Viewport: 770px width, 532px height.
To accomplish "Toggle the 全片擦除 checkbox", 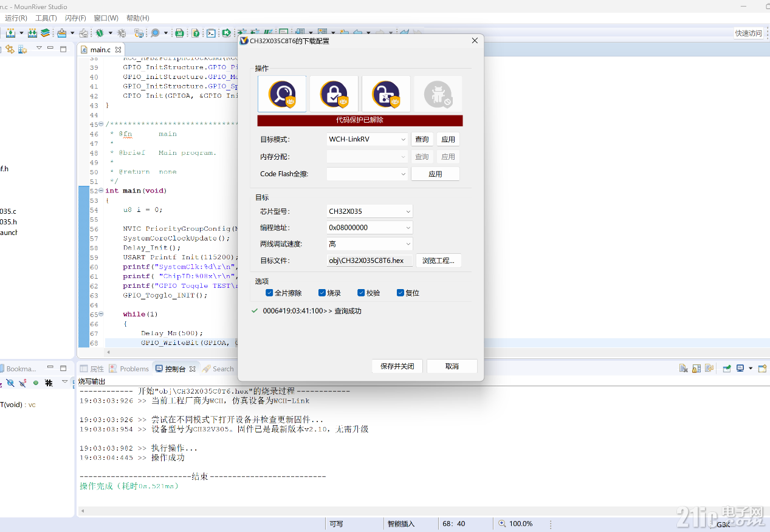I will click(269, 293).
